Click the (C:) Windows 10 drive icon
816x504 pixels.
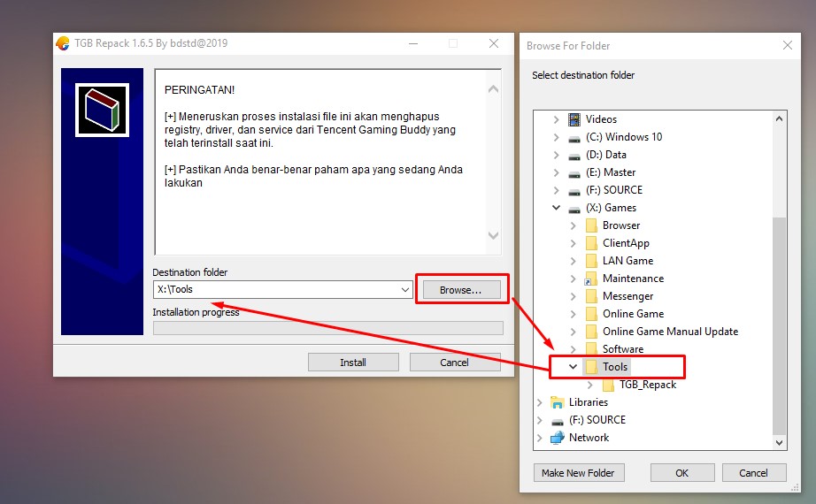(574, 139)
